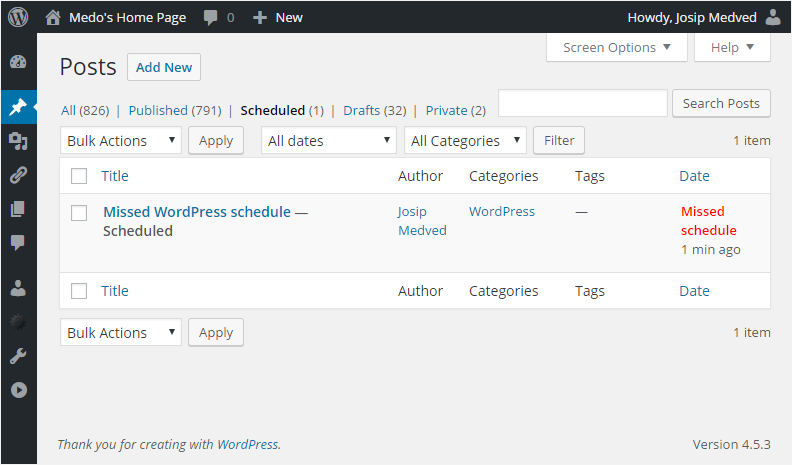Click the collapse menu arrow icon
Screen dimensions: 792x465
coord(18,390)
